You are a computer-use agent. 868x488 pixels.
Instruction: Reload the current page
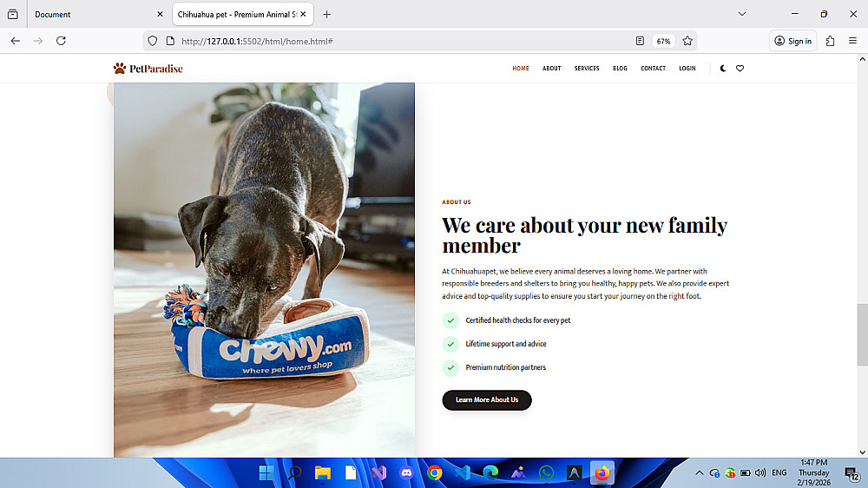click(61, 41)
